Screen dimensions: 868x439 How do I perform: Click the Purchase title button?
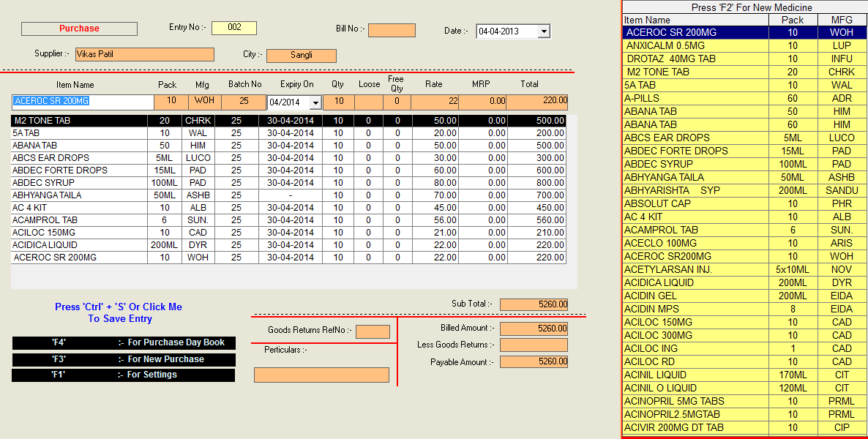[x=79, y=29]
